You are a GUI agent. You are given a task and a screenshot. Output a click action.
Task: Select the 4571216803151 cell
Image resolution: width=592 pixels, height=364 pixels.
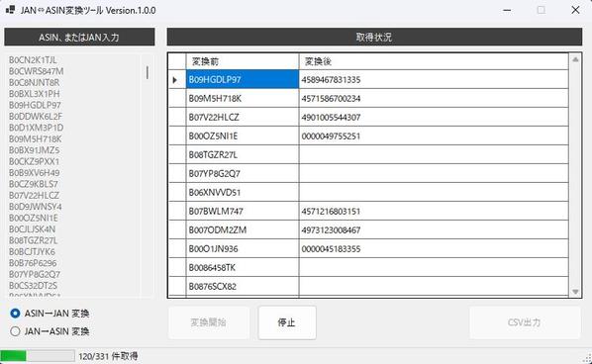pyautogui.click(x=434, y=212)
